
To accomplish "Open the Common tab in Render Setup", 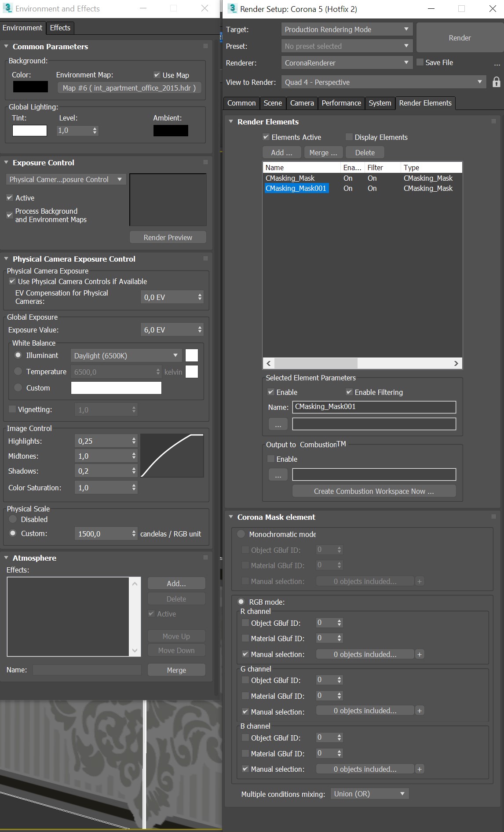I will (x=241, y=103).
